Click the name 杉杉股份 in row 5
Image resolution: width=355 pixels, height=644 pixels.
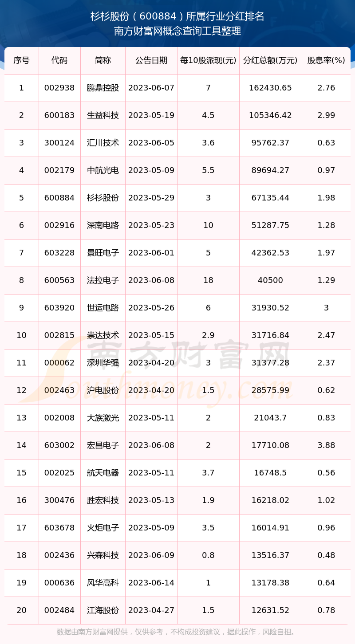point(103,198)
